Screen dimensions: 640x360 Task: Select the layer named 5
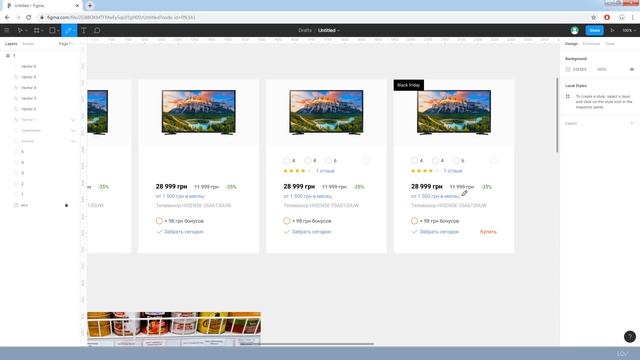(22, 151)
